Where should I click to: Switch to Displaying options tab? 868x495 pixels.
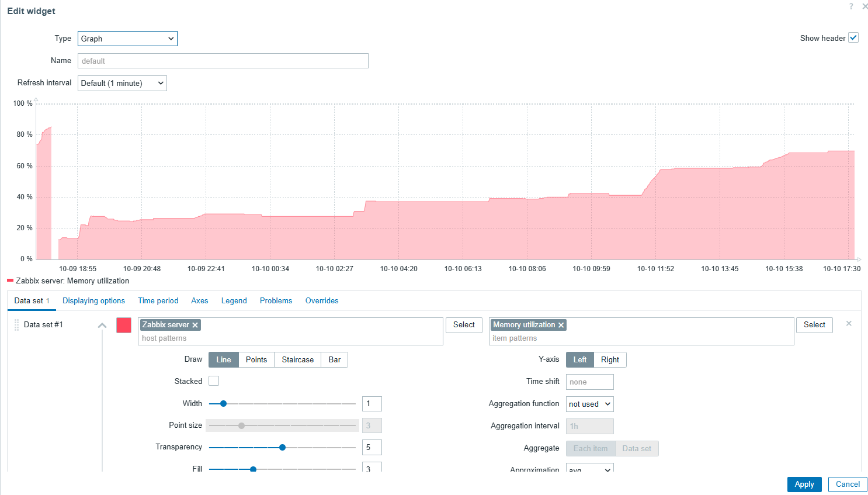[93, 300]
